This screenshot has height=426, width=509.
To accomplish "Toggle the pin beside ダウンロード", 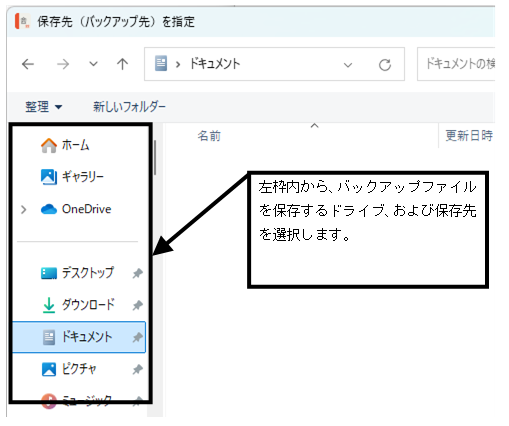I will (x=137, y=305).
